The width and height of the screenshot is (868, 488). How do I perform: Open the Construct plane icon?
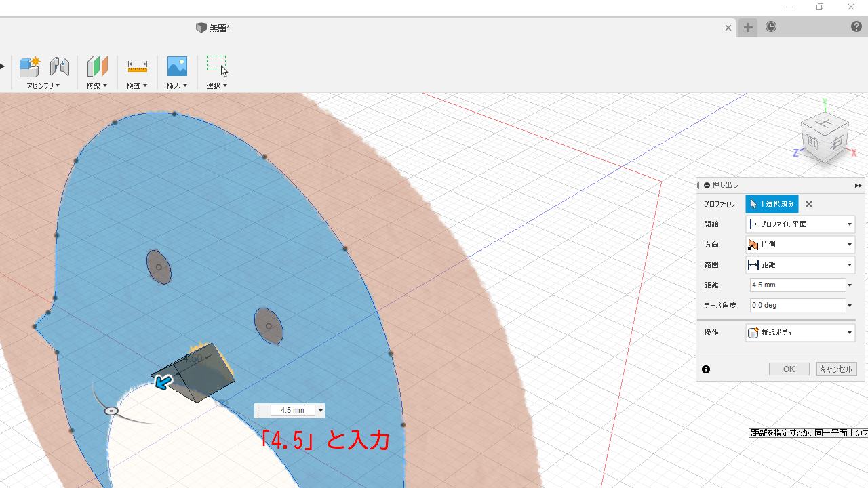click(97, 66)
